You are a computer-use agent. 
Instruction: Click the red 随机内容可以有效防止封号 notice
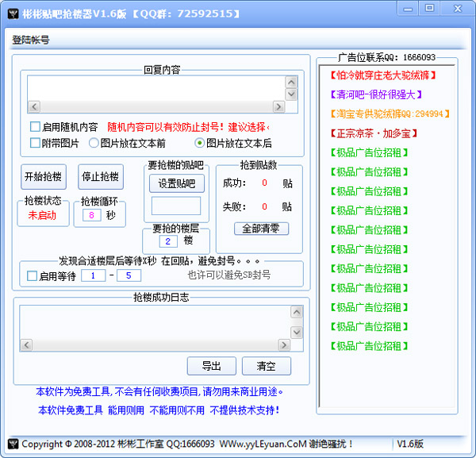click(188, 127)
